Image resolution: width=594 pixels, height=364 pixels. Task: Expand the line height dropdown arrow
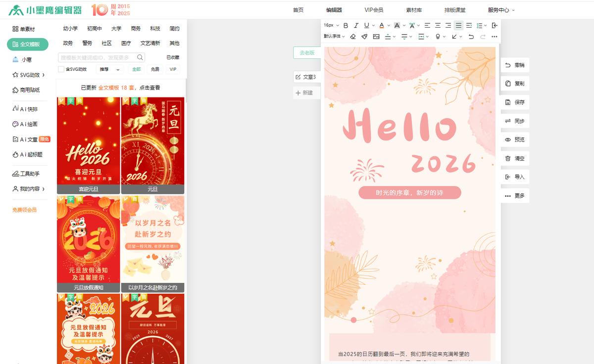click(486, 25)
